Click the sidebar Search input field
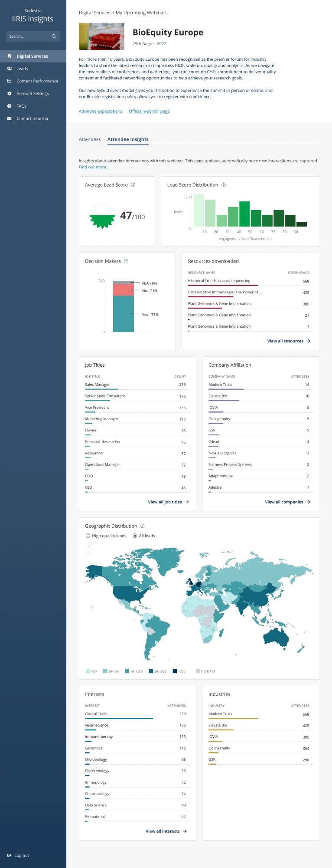This screenshot has height=868, width=332. (33, 36)
